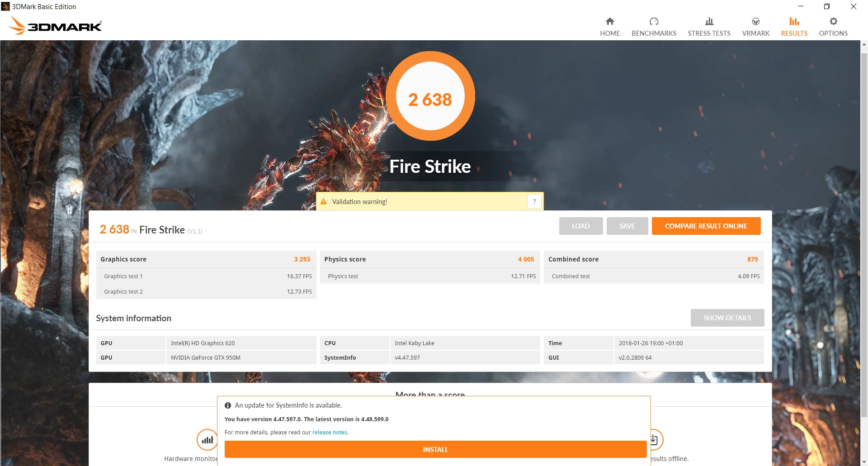Click the scrollbar up arrow
This screenshot has width=868, height=466.
[864, 44]
